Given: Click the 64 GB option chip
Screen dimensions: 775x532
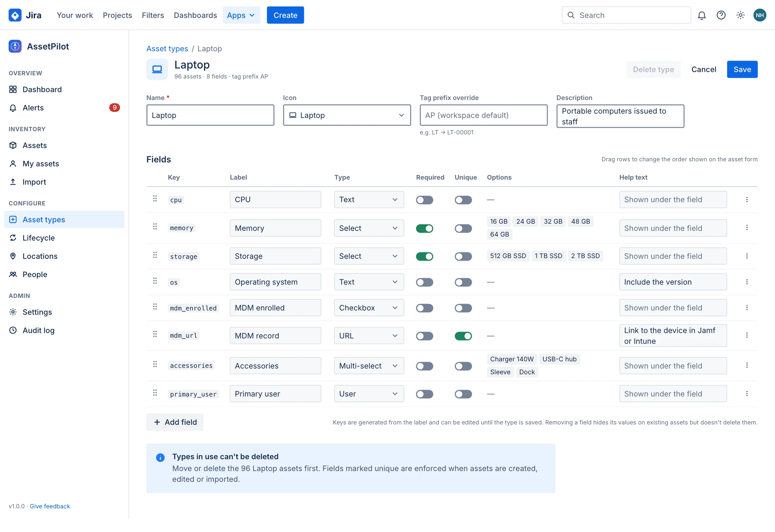Looking at the screenshot, I should tap(499, 234).
